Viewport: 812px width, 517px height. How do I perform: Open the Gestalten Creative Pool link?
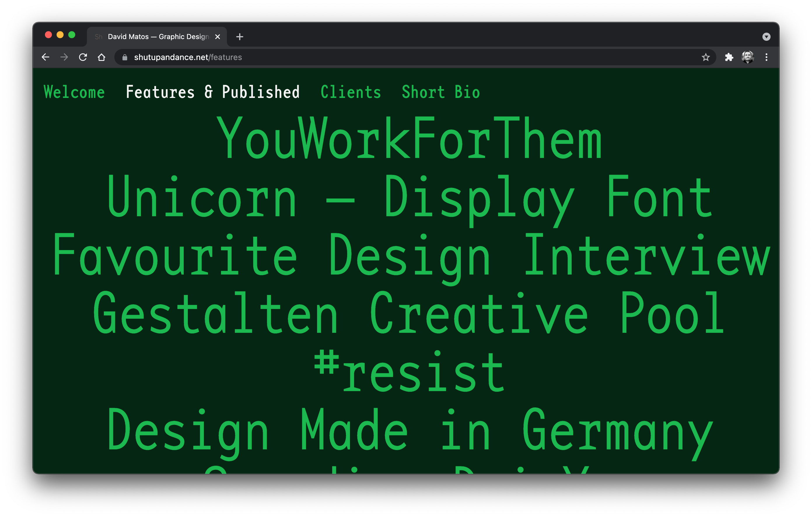408,312
